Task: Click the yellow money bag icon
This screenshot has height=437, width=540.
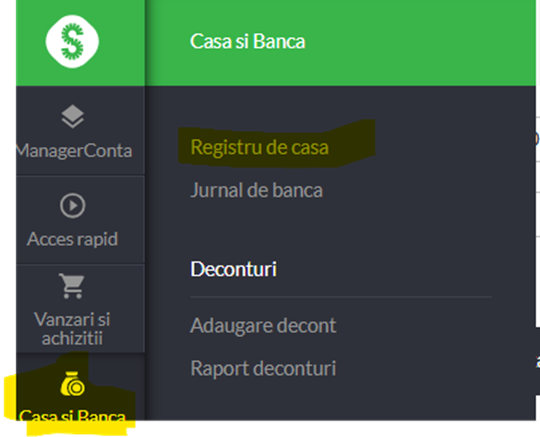Action: pos(73,384)
